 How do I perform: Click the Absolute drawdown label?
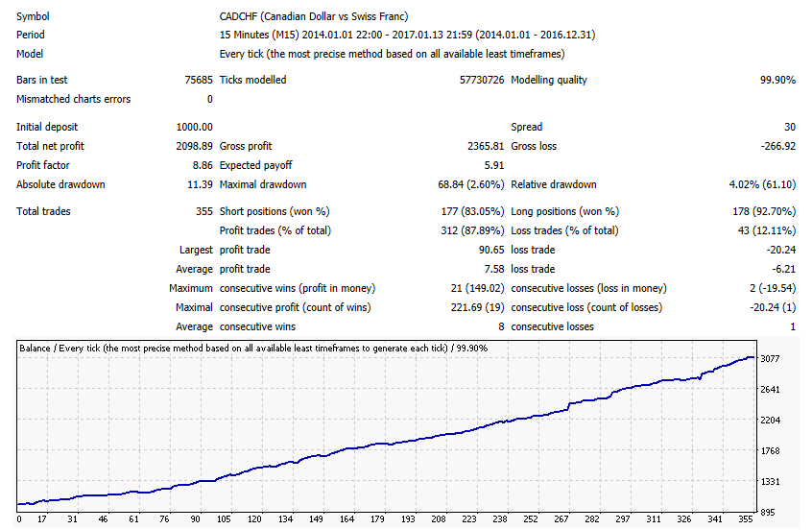point(60,184)
